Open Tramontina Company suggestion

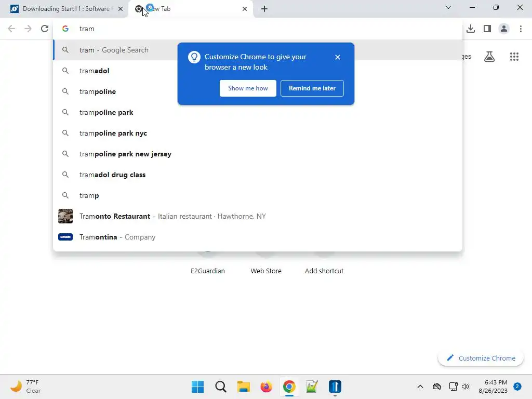coord(258,237)
